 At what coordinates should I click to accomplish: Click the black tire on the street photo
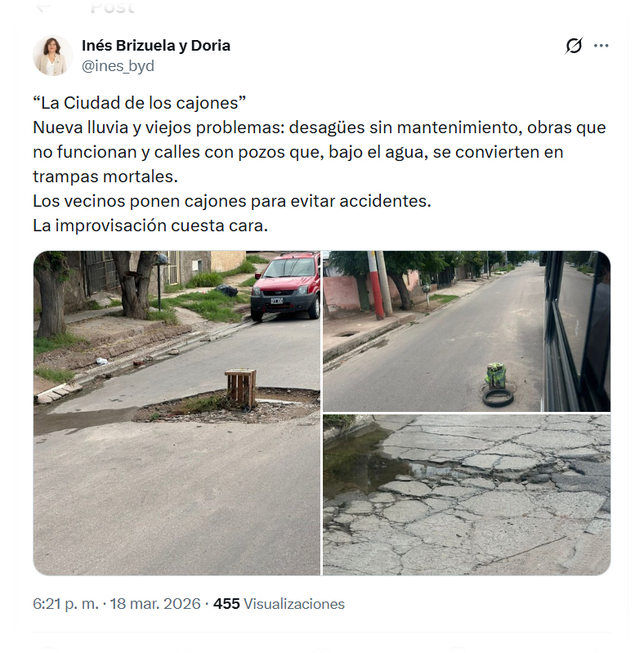tap(498, 397)
